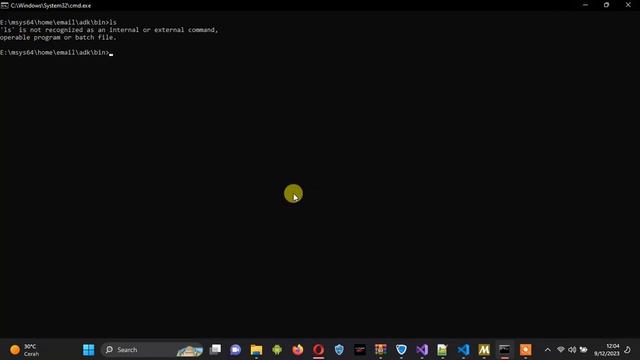Image resolution: width=640 pixels, height=360 pixels.
Task: Open the blue shield security app
Action: tap(339, 350)
